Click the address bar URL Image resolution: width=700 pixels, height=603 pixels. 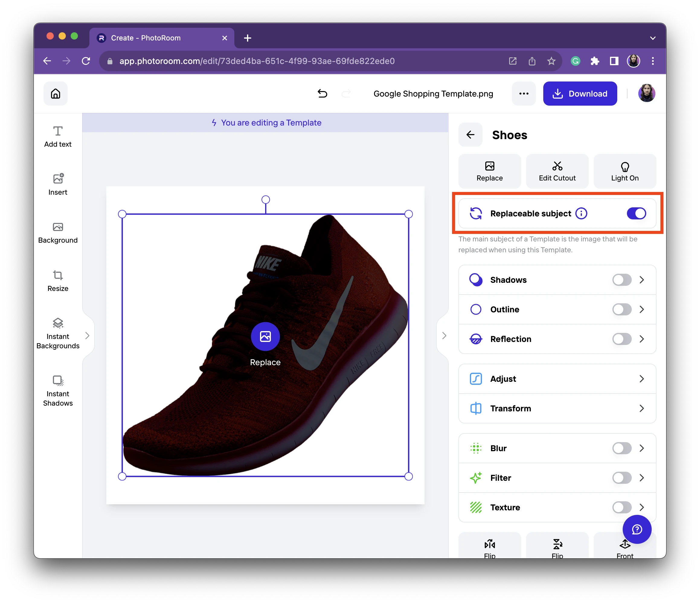[257, 61]
